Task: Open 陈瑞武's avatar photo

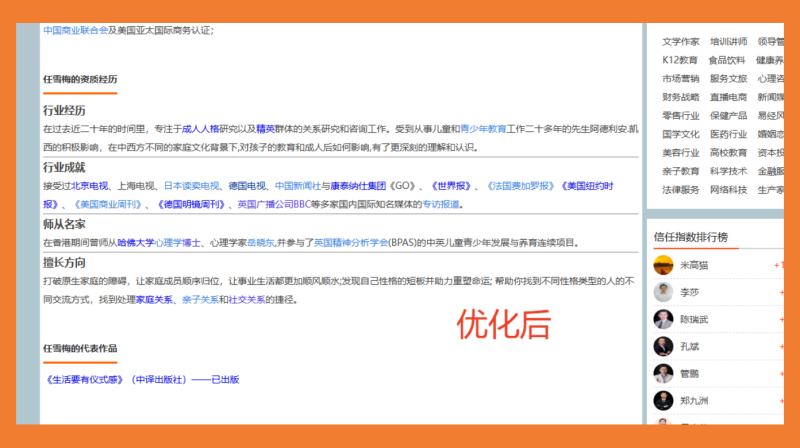Action: point(664,319)
